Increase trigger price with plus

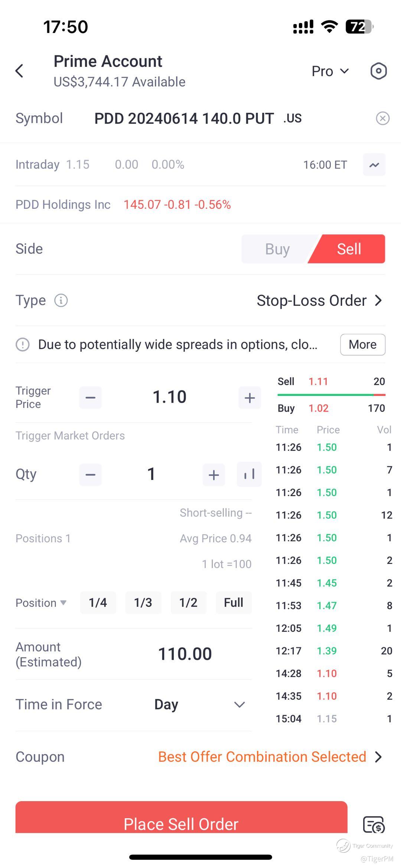pos(250,397)
